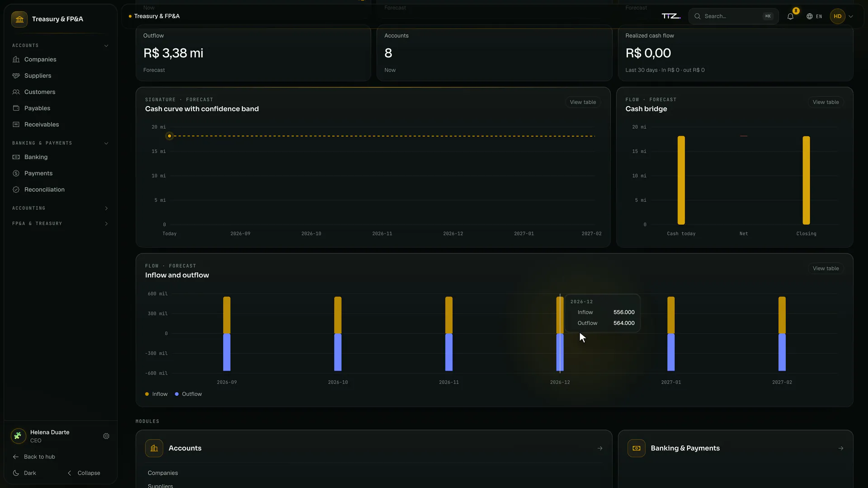Screen dimensions: 868x488
Task: Click the Treasury & FP&A breadcrumb tab
Action: [x=154, y=16]
